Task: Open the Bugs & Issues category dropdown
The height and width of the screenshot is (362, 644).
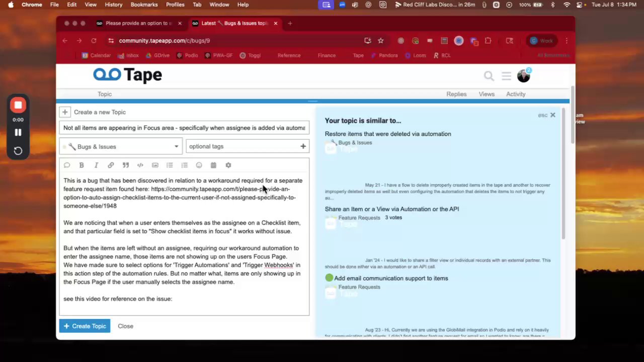Action: (x=121, y=147)
